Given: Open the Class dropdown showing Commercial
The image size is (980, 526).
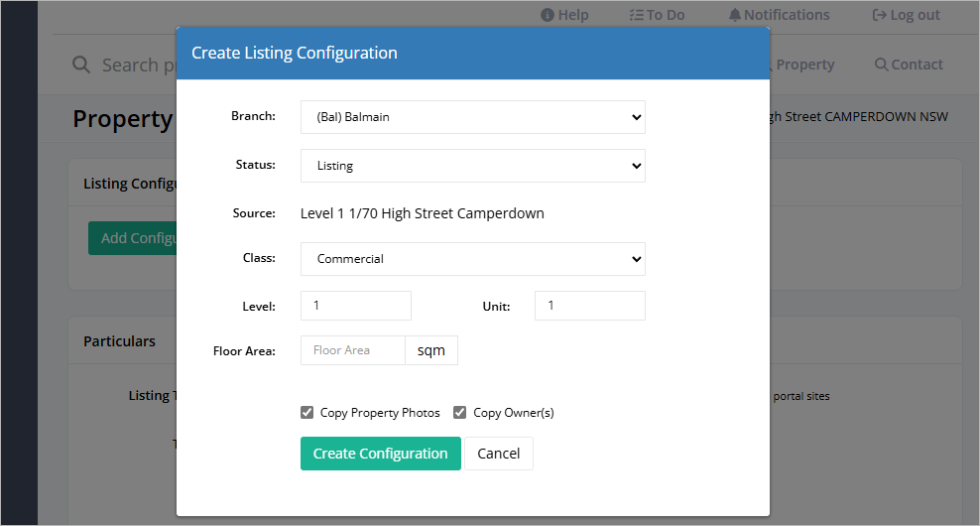Looking at the screenshot, I should click(472, 259).
